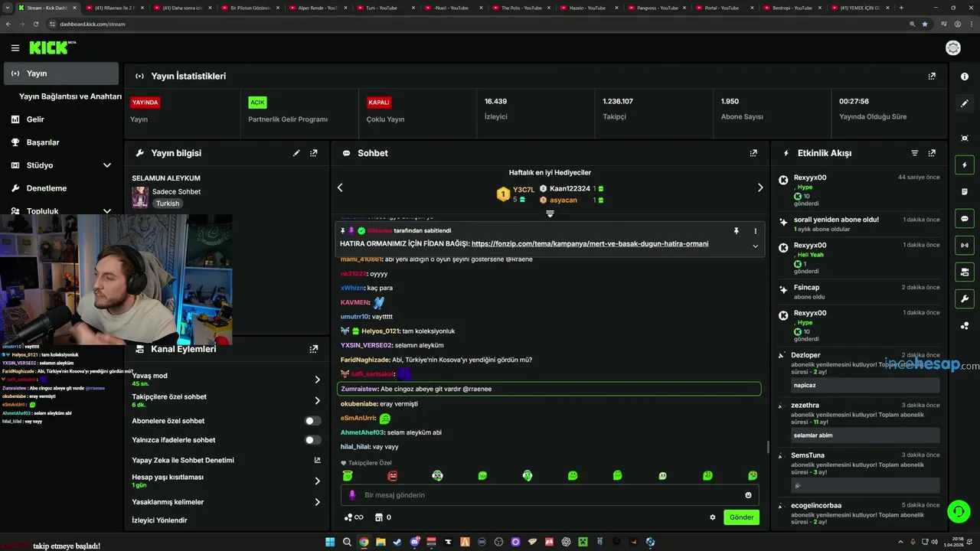This screenshot has height=551, width=980.
Task: Show previous top gifters with left arrow
Action: point(340,187)
